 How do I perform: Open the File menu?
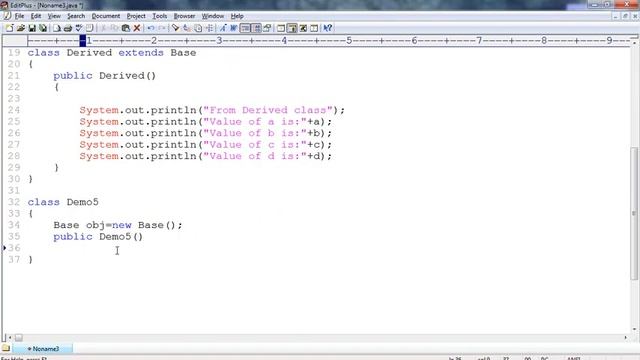pyautogui.click(x=19, y=16)
